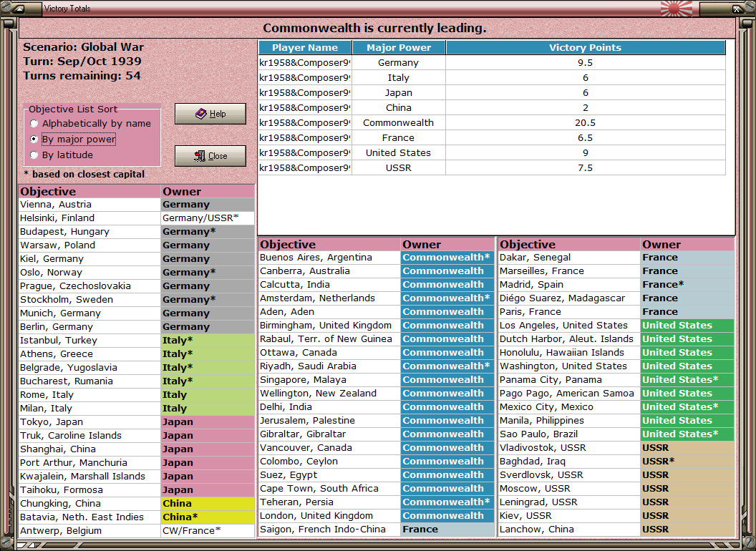
Task: Click the Suez, Egypt objective
Action: pos(329,475)
